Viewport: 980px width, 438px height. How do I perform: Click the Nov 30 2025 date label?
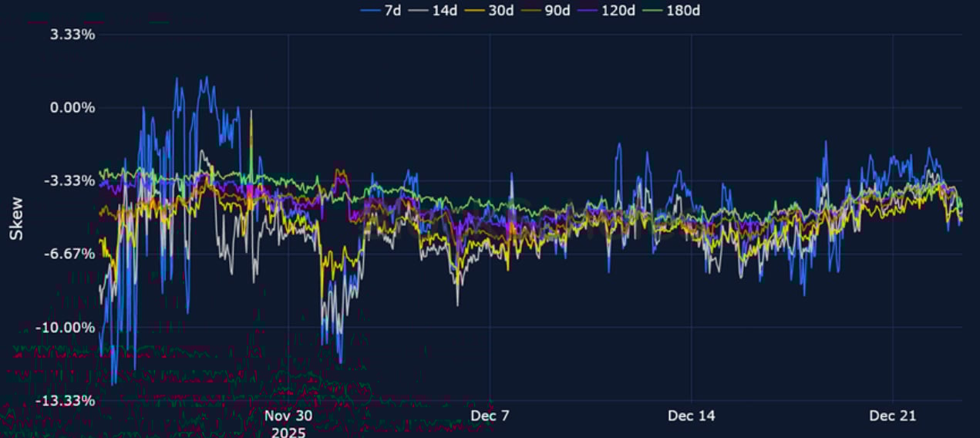tap(288, 423)
